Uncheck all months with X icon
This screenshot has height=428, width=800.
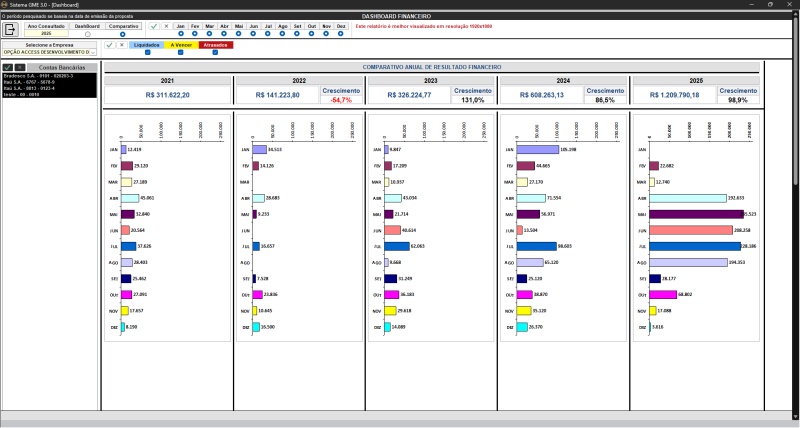166,26
